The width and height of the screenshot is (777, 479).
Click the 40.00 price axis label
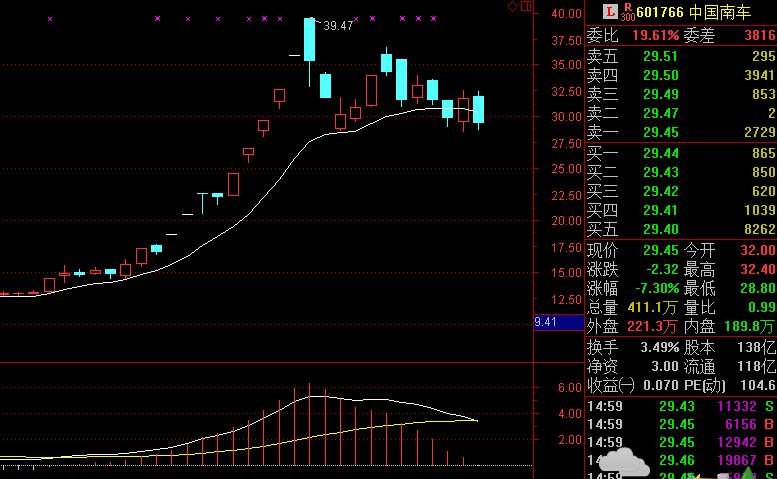pos(566,14)
